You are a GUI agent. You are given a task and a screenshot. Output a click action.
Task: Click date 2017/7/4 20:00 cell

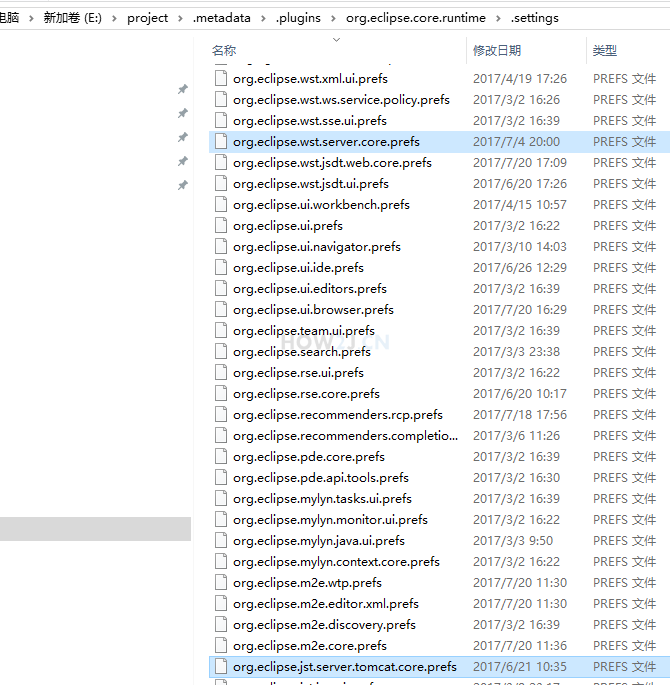(x=516, y=142)
